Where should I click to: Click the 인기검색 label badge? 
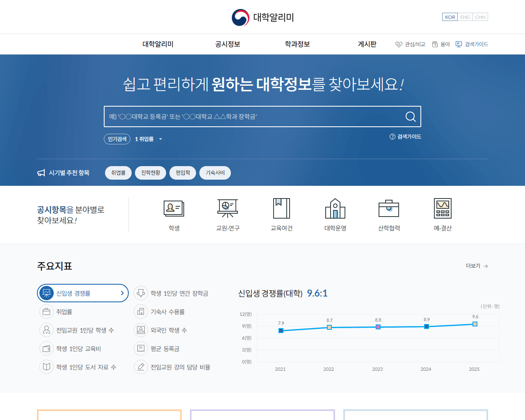[117, 139]
